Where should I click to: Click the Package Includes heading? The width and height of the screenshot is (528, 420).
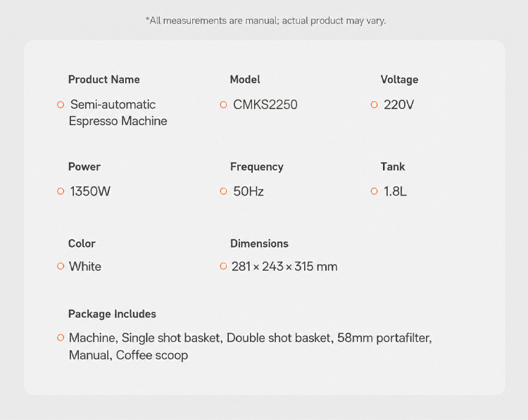[112, 314]
